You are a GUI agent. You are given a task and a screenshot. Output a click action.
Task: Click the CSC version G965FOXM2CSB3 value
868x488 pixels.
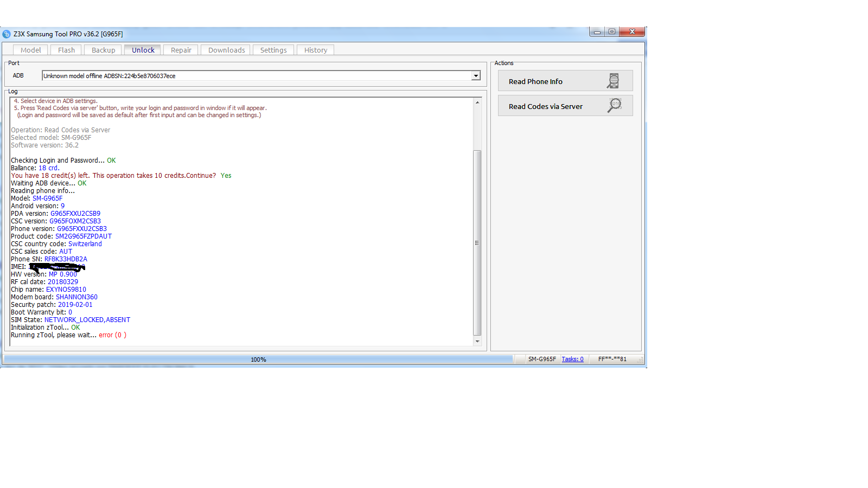75,221
